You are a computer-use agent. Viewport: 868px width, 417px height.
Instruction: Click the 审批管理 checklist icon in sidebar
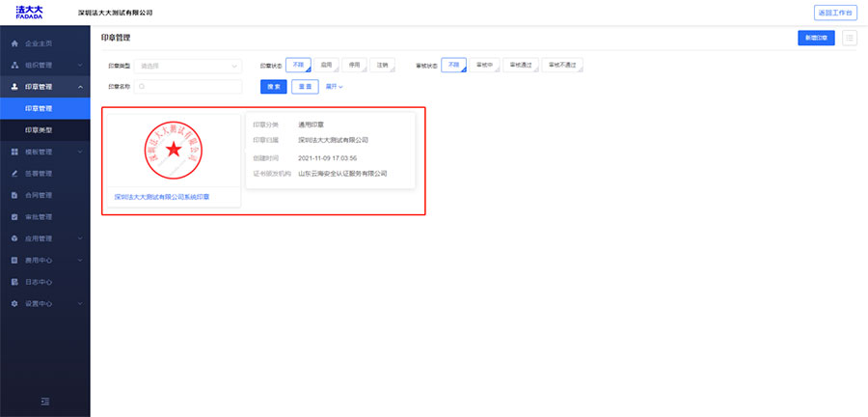14,217
